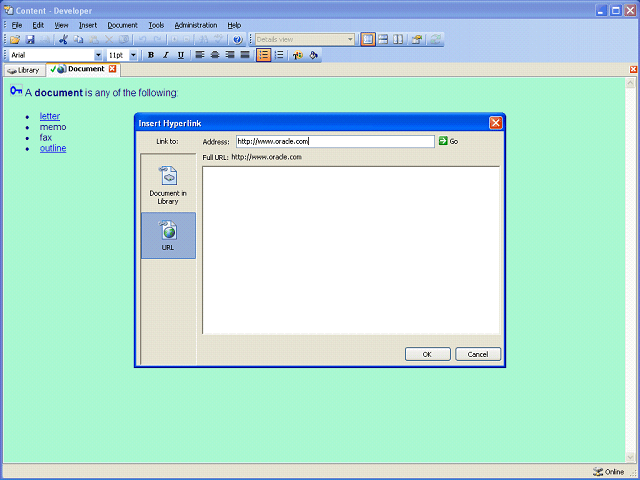
Task: Click the find binoculars toolbar icon
Action: tap(203, 40)
